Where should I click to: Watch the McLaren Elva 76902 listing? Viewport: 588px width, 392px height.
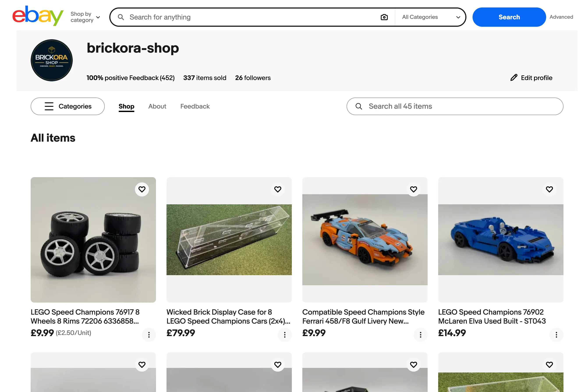(549, 189)
